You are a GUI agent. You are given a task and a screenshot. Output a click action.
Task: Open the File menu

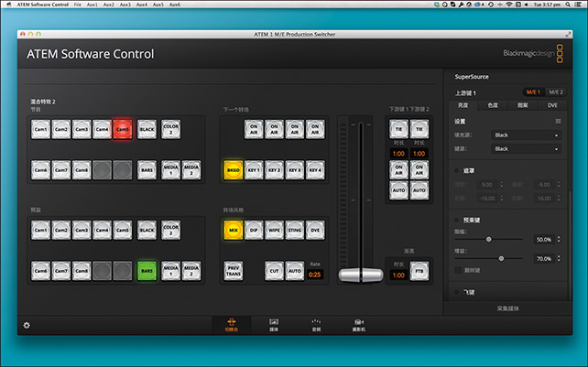click(x=77, y=5)
